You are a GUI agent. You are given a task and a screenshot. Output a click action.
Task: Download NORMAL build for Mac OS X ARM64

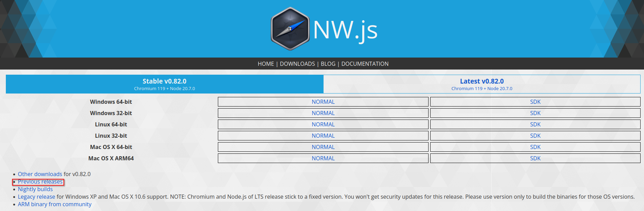[x=323, y=158]
